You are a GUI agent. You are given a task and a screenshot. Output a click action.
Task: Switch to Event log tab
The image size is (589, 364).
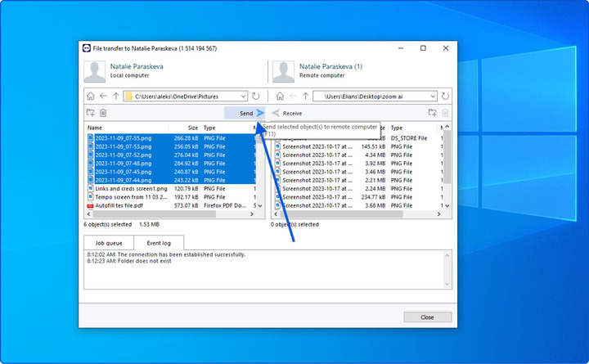159,243
